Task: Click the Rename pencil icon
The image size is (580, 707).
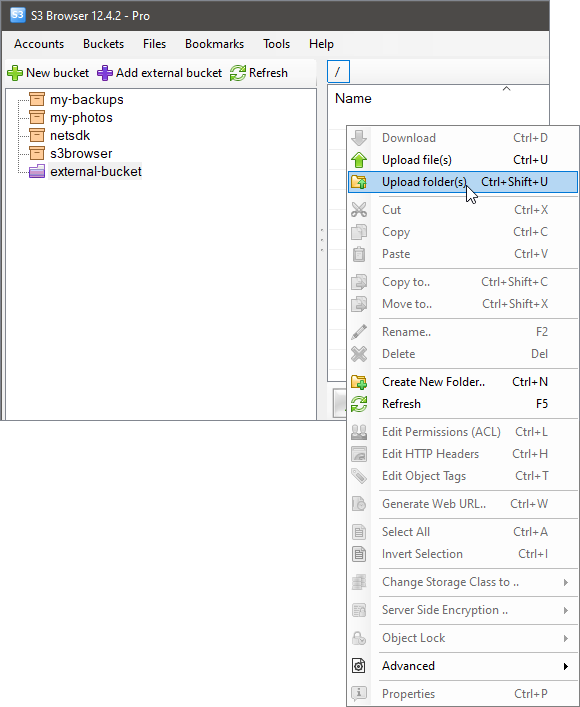Action: pos(359,332)
